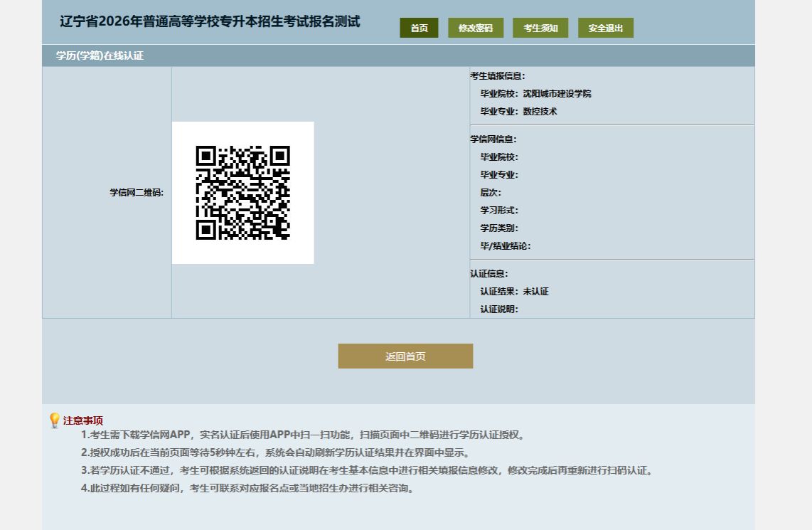Click the 毕/结业结论 field label

click(505, 246)
